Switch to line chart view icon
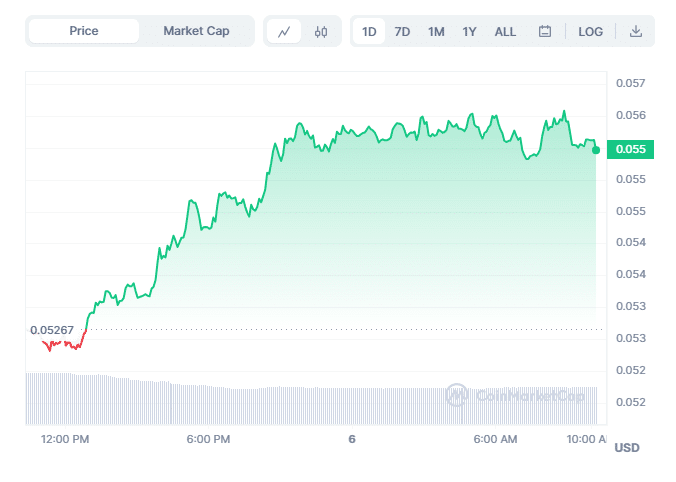676x482 pixels. tap(284, 31)
